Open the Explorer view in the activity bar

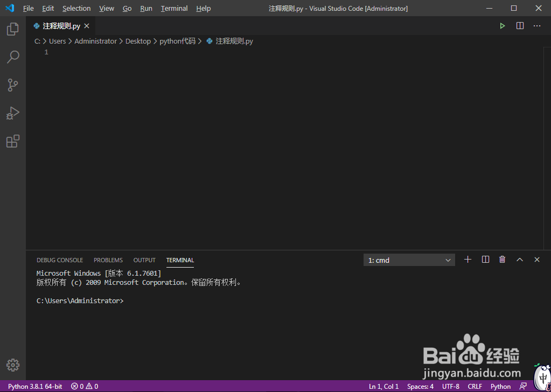[12, 29]
